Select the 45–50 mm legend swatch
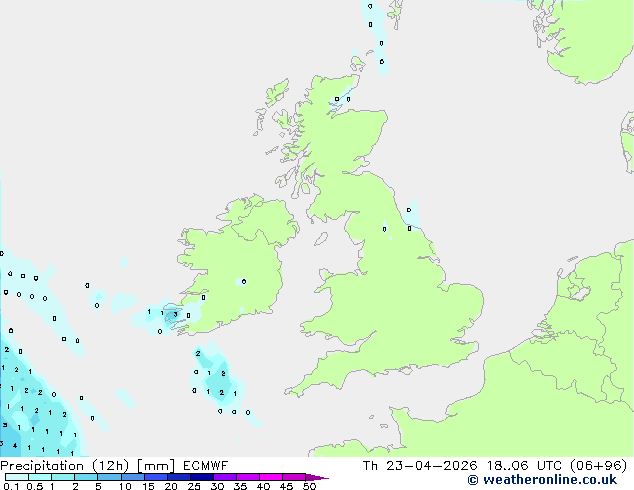The height and width of the screenshot is (490, 634). (x=294, y=477)
